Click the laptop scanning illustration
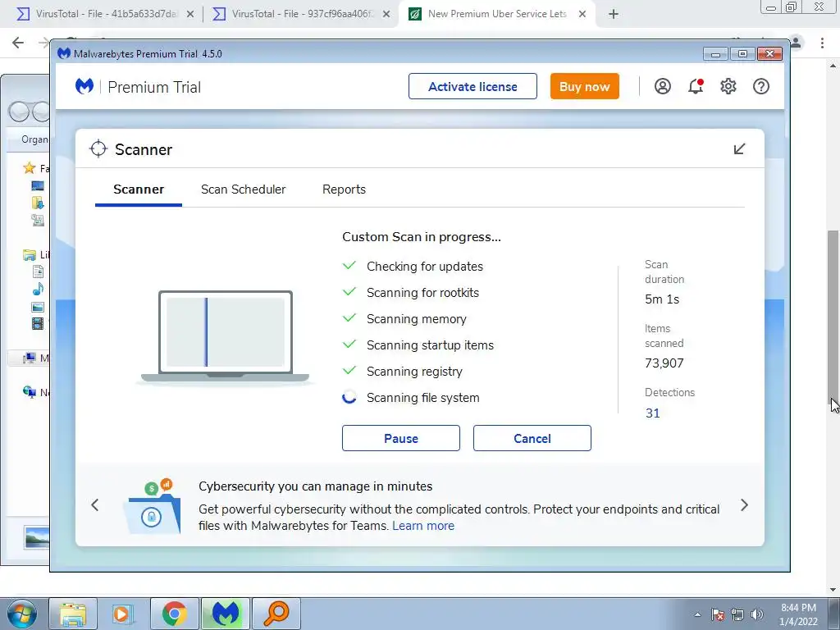Screen dimensions: 840x630 click(x=225, y=337)
